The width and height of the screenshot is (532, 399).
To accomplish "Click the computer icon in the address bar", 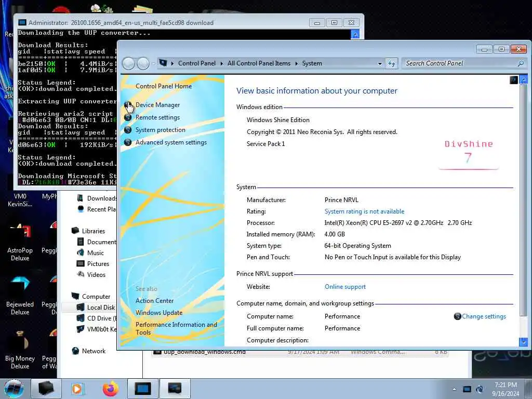I will click(163, 63).
